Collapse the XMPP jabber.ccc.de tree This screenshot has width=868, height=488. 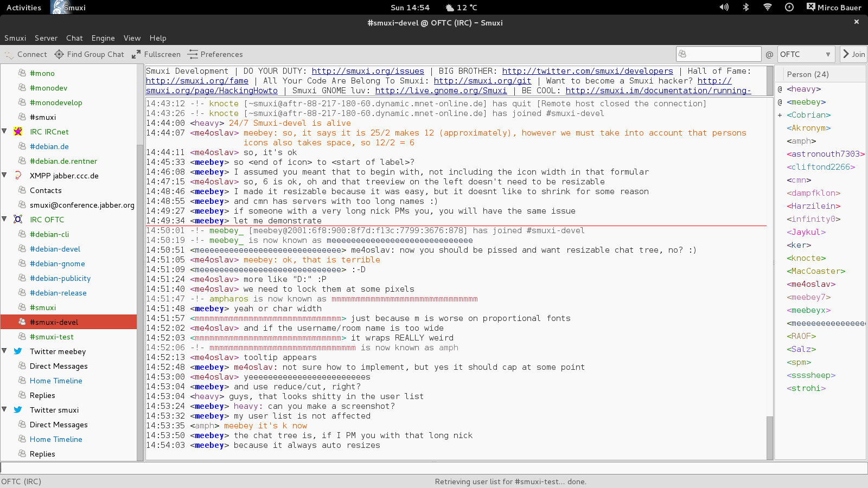click(4, 175)
